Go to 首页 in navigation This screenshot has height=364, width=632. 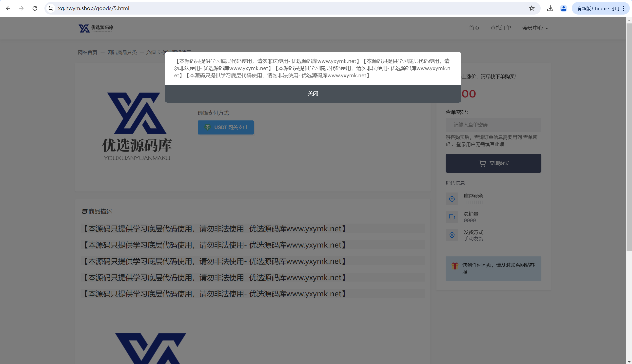(x=474, y=28)
